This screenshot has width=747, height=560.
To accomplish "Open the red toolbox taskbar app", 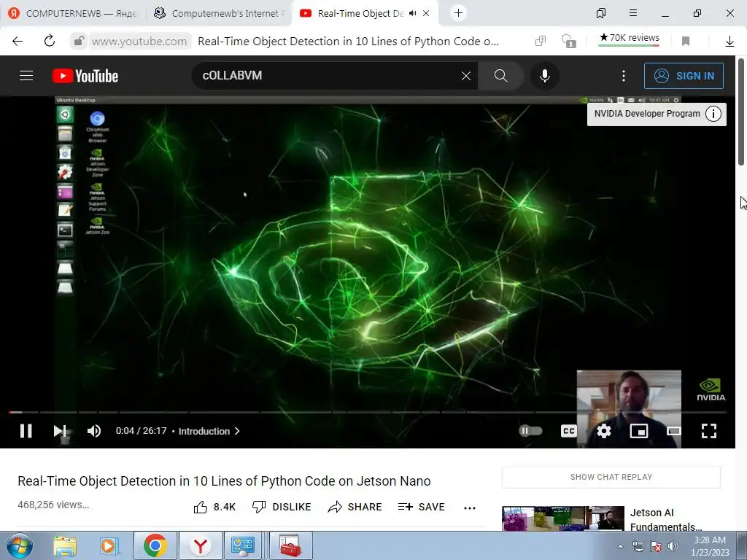I will point(290,545).
